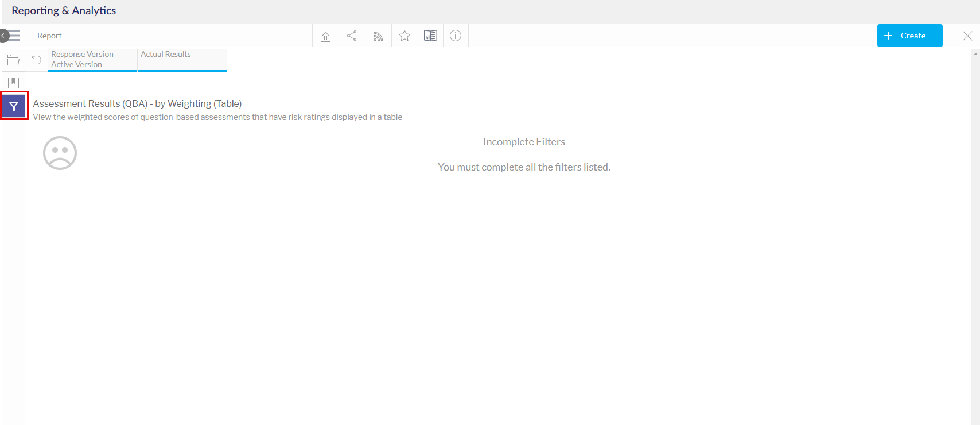Open the report book layout icon
The height and width of the screenshot is (425, 980).
(430, 36)
